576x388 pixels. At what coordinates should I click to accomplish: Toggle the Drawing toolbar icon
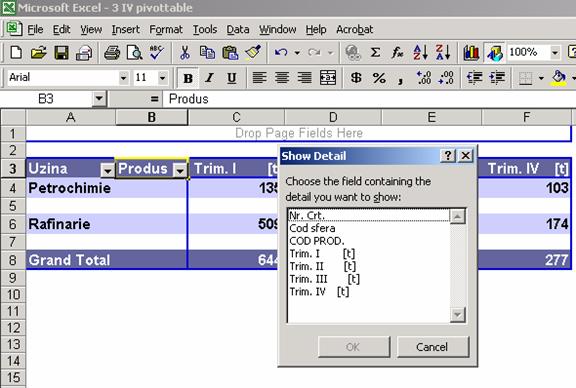pos(494,53)
